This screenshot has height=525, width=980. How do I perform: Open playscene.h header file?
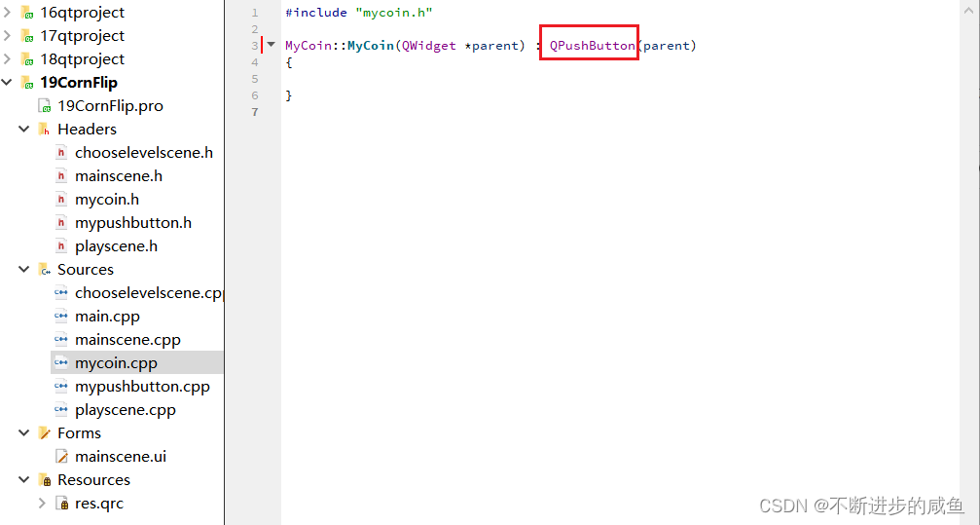point(116,245)
